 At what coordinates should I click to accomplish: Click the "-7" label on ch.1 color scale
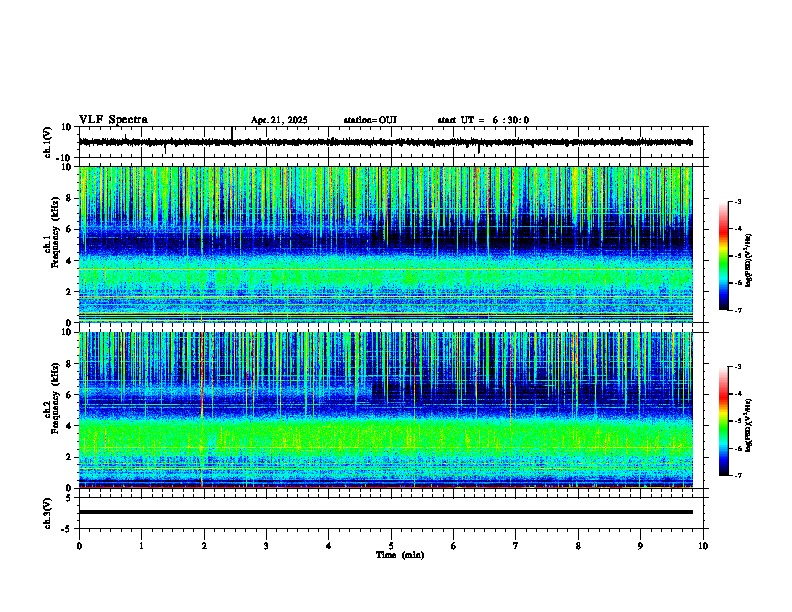pos(738,310)
